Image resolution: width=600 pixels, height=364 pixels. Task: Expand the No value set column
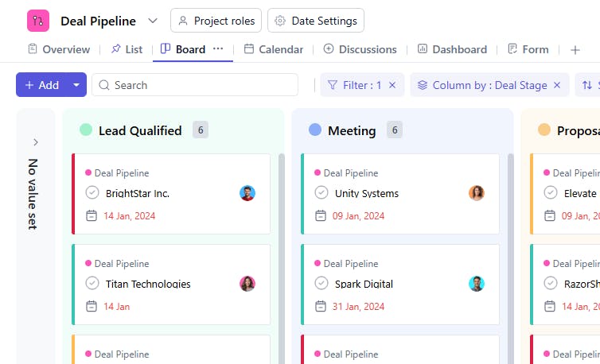coord(36,142)
